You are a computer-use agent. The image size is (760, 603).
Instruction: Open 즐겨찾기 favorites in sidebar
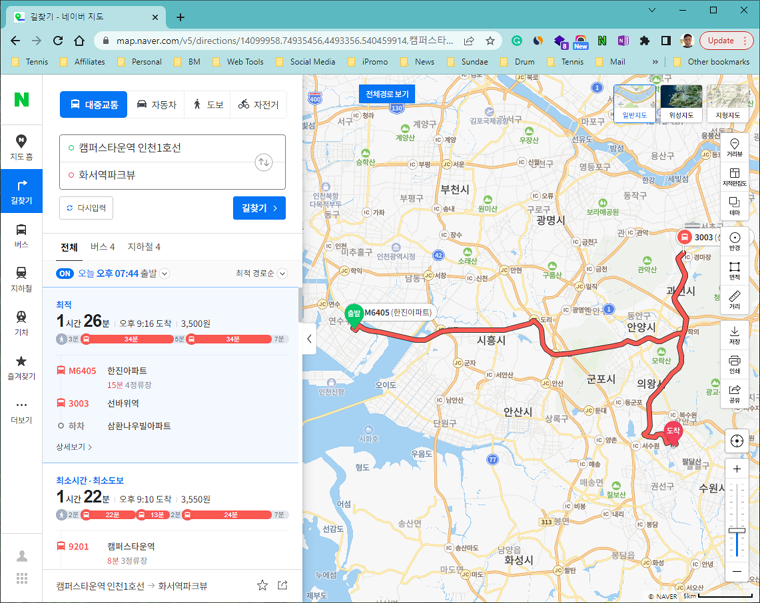(21, 367)
